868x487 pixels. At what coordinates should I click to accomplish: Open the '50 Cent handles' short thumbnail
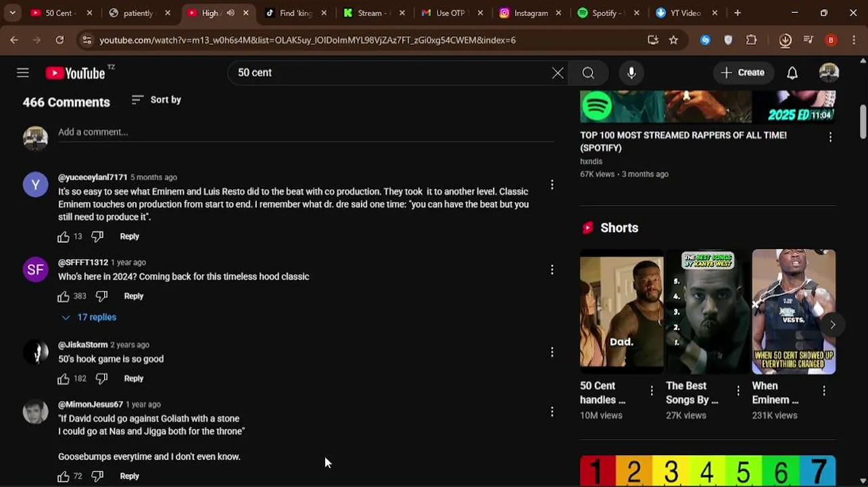(621, 312)
